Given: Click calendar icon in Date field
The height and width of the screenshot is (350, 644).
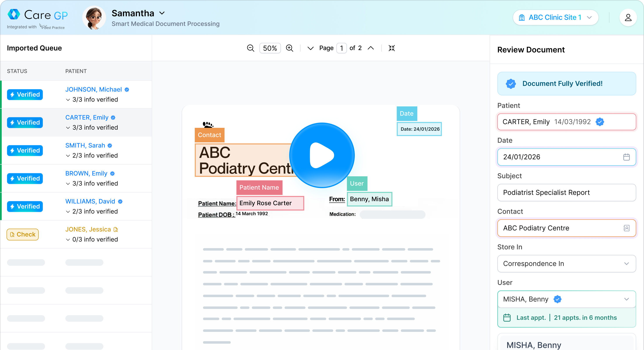Looking at the screenshot, I should 626,157.
